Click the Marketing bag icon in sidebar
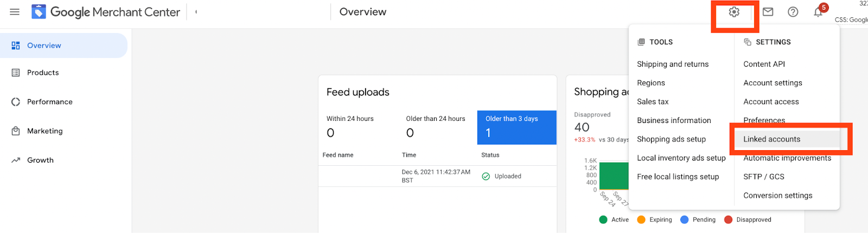The height and width of the screenshot is (233, 868). point(16,131)
